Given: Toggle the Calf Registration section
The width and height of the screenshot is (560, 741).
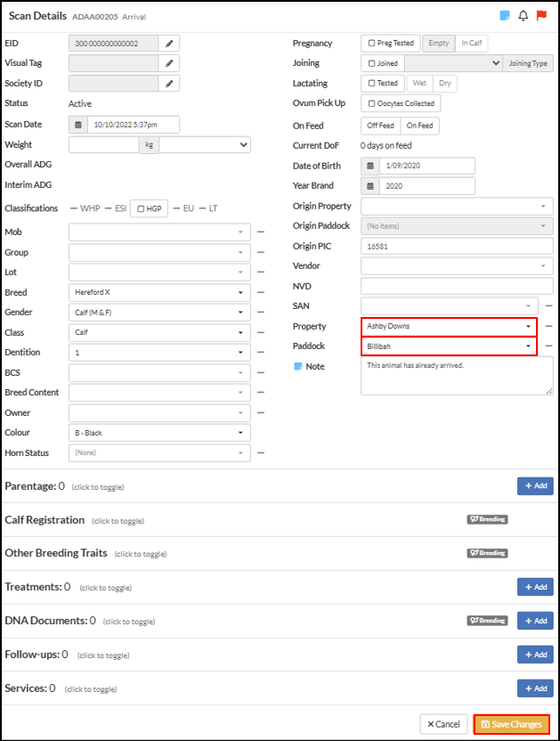Looking at the screenshot, I should click(45, 520).
